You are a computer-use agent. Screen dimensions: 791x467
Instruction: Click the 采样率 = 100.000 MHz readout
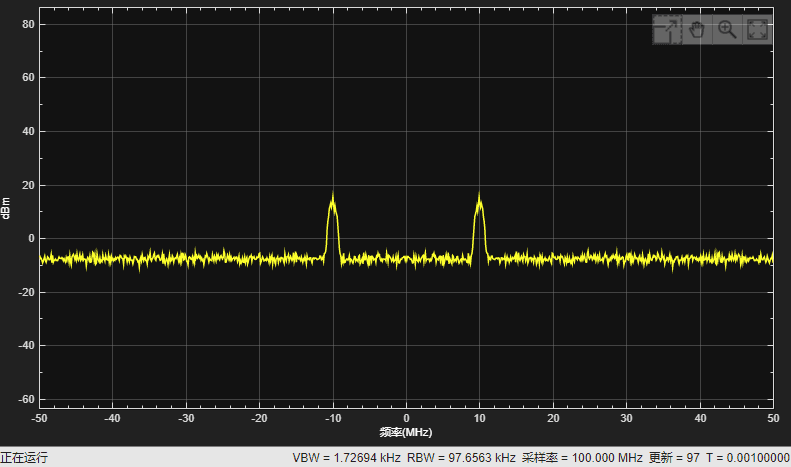point(582,458)
